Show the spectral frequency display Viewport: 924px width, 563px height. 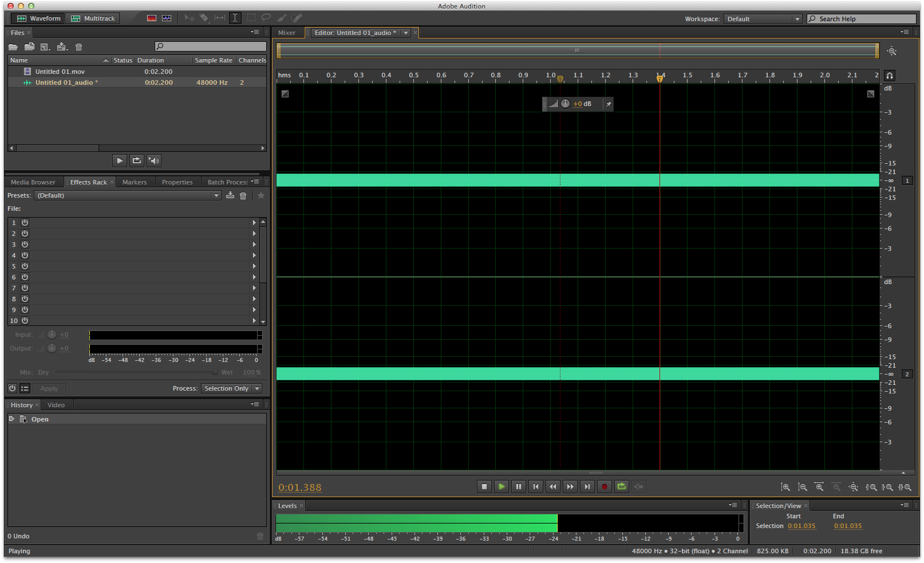(152, 18)
